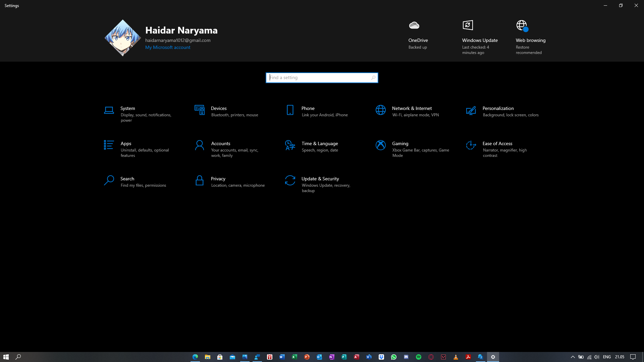Click the My Microsoft account link
The width and height of the screenshot is (644, 362).
tap(168, 47)
